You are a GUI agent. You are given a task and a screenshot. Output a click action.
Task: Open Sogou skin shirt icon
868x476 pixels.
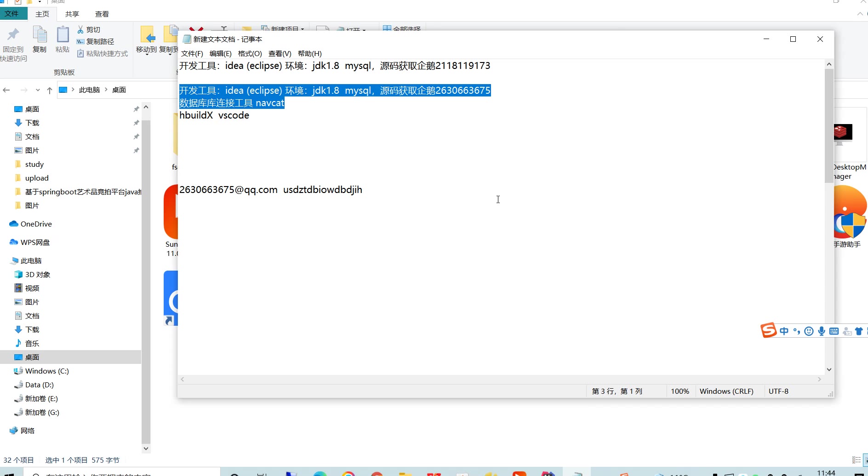click(x=858, y=331)
